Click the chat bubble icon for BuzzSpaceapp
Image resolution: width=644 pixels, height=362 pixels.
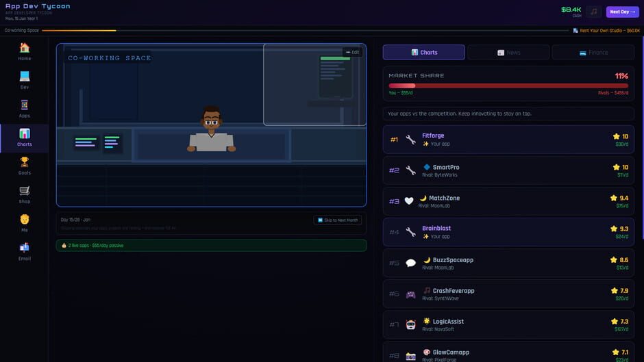tap(410, 263)
